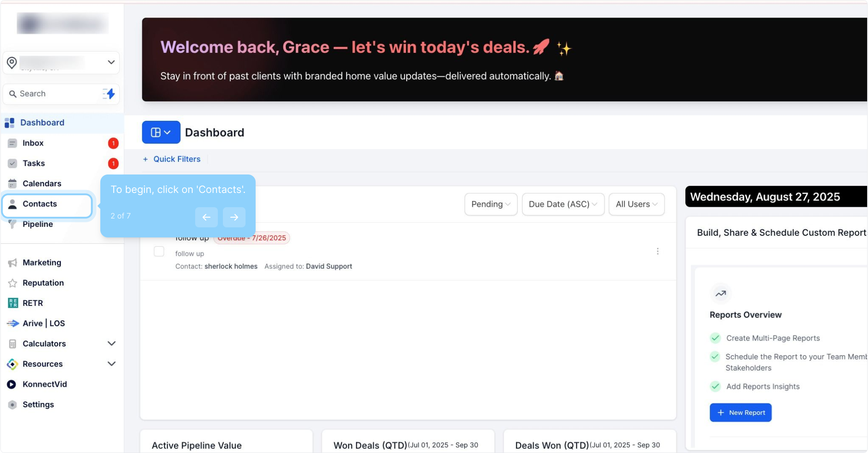
Task: Click the Settings gear icon
Action: [13, 405]
